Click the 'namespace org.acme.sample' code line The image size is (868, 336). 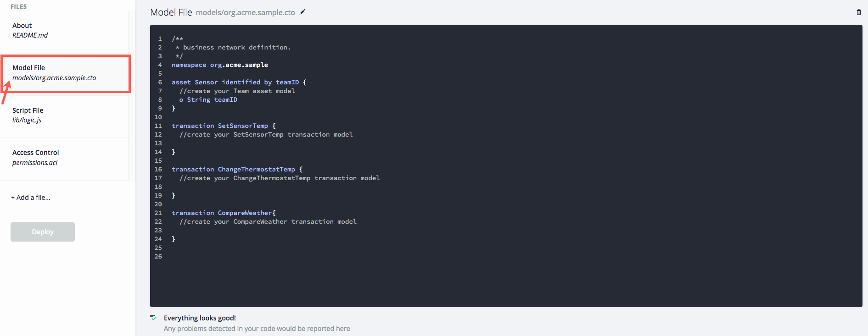pos(220,65)
